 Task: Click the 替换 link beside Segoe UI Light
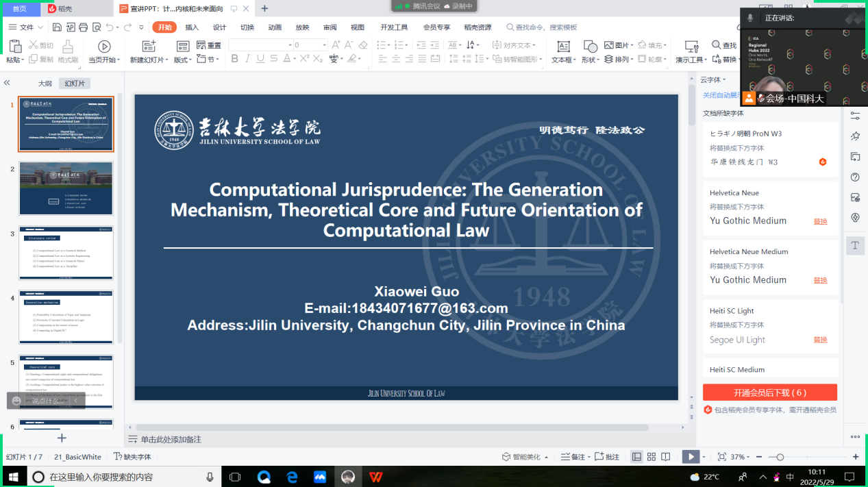820,340
